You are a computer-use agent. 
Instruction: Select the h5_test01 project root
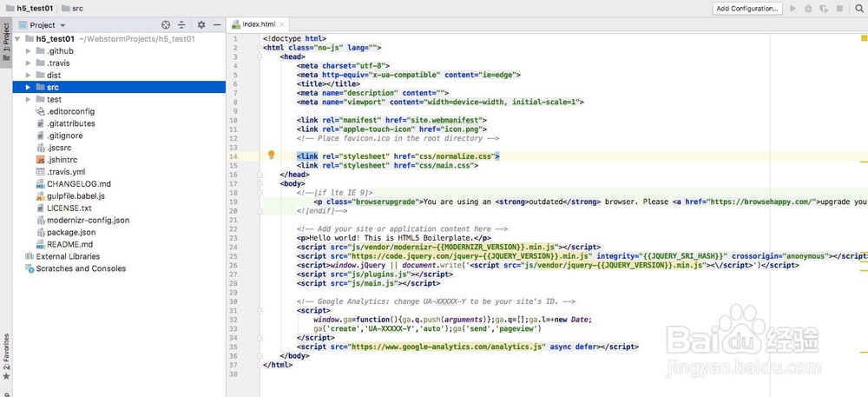pyautogui.click(x=54, y=39)
